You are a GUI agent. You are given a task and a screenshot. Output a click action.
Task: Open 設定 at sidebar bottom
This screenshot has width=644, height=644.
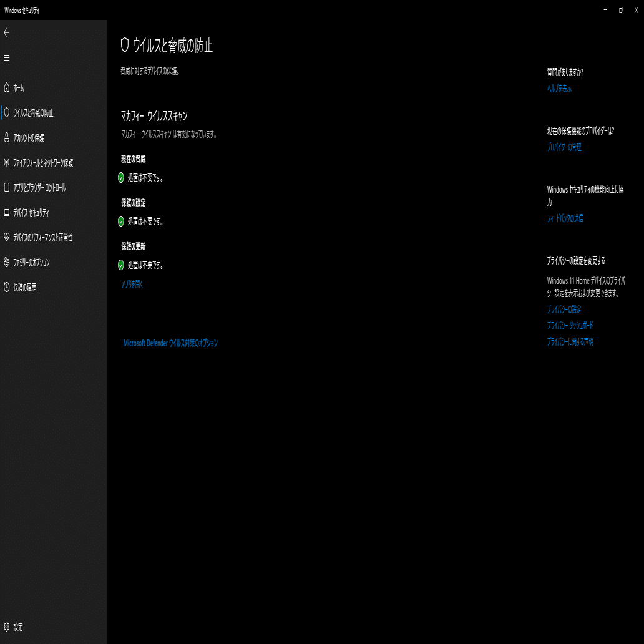click(54, 627)
